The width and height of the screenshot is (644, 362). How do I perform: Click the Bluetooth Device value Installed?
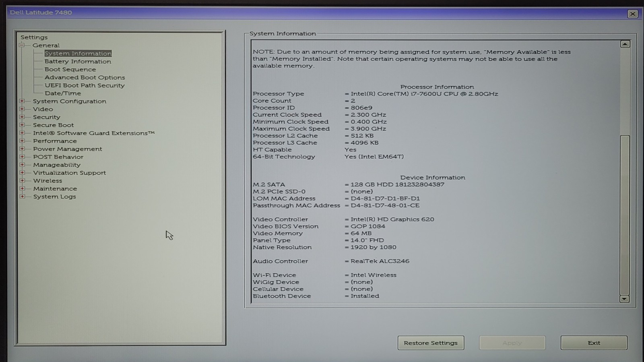[365, 296]
